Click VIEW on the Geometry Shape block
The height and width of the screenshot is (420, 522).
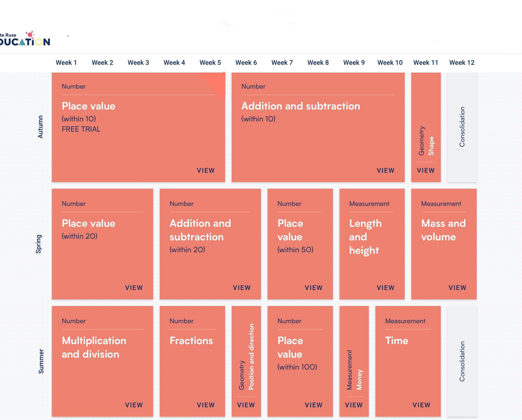coord(426,170)
